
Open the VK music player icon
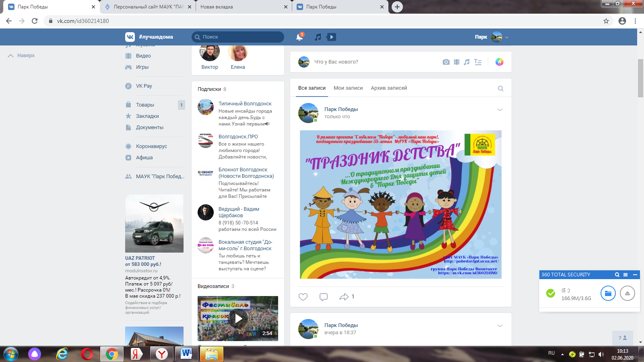(318, 37)
